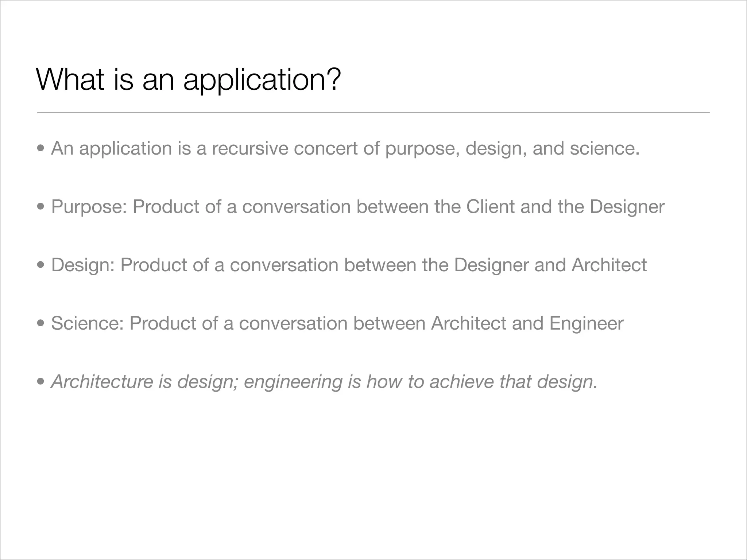The width and height of the screenshot is (747, 560).
Task: Click the bullet dot before "Design:"
Action: [x=41, y=265]
